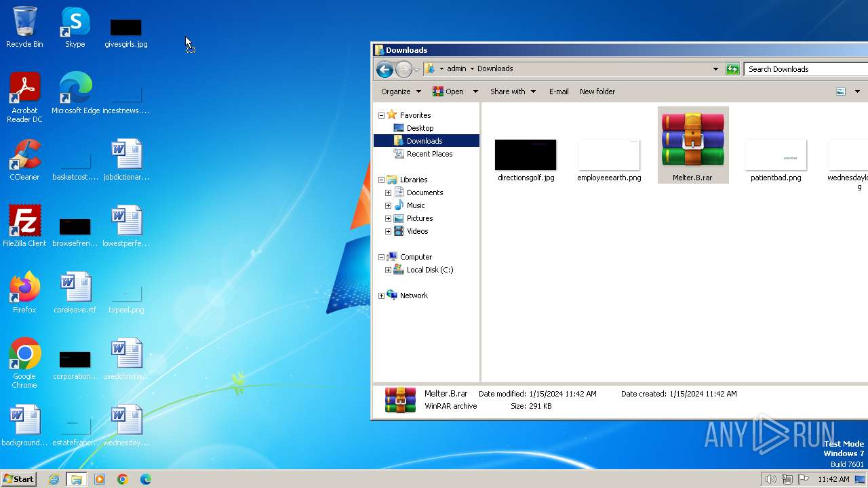Expand the Local Disk (C:) node

389,270
